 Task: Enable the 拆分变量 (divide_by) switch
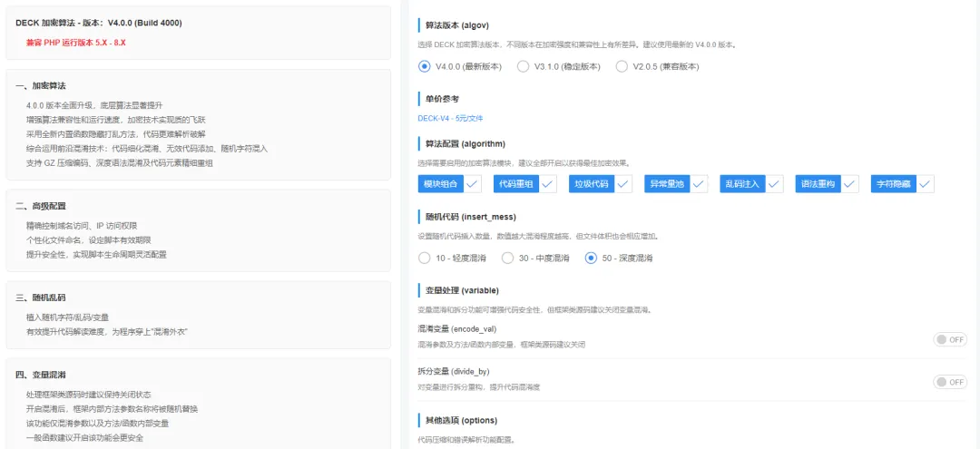tap(950, 382)
